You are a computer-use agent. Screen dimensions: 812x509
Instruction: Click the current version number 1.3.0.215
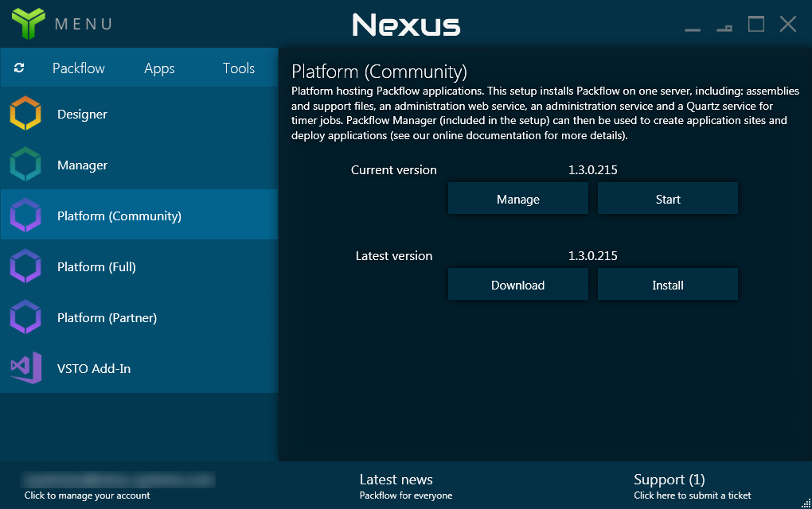pos(593,169)
